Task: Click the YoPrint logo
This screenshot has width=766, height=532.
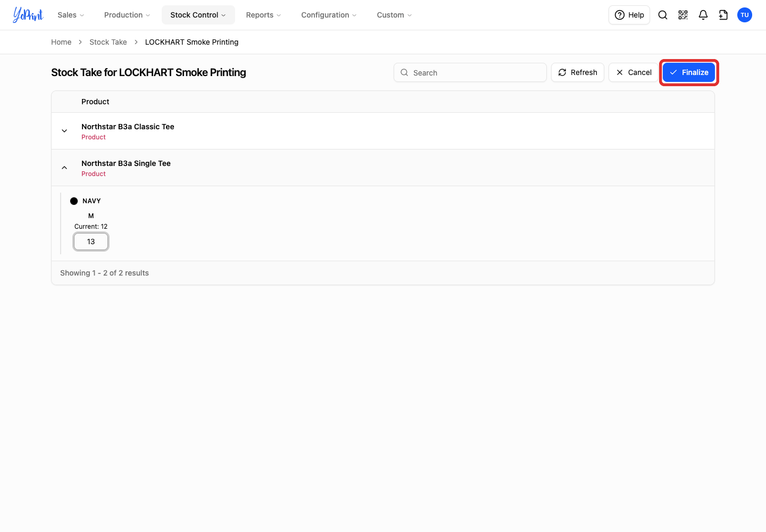Action: tap(28, 15)
